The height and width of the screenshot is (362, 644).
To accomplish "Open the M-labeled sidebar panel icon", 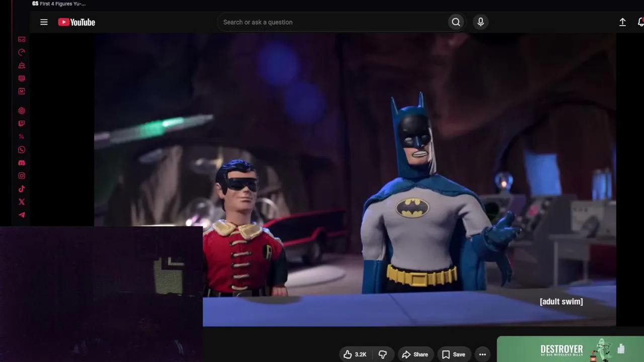I will tap(22, 92).
